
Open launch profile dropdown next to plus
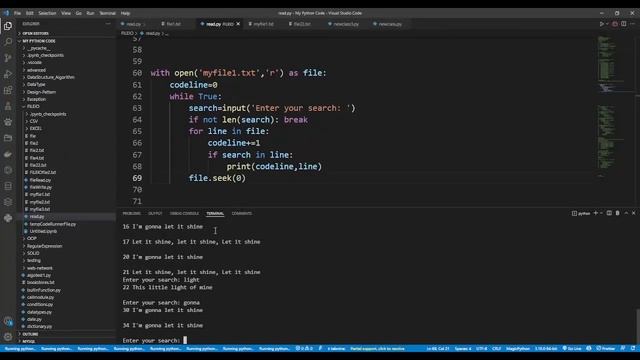(601, 213)
